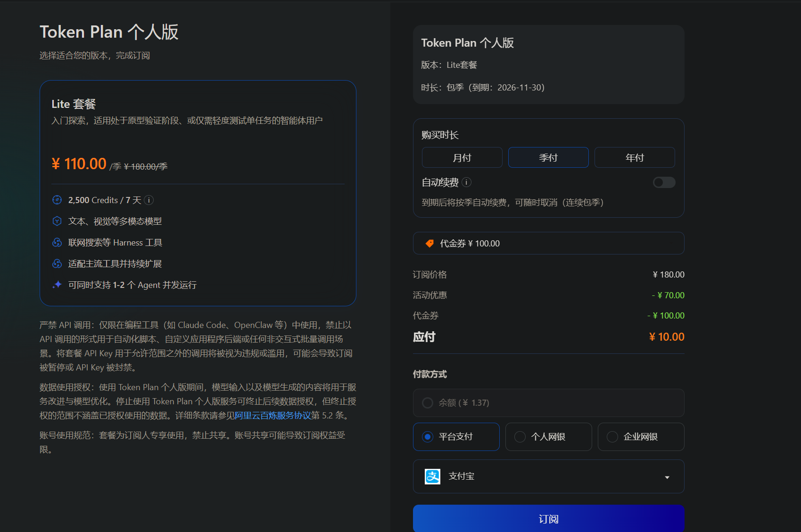Open the 代金券 ¥100.00 voucher selector
The height and width of the screenshot is (532, 801).
[x=548, y=243]
